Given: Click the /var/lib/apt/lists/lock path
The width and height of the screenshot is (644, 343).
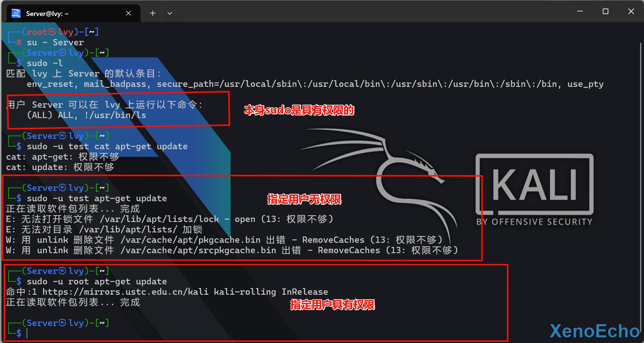Looking at the screenshot, I should (x=159, y=219).
